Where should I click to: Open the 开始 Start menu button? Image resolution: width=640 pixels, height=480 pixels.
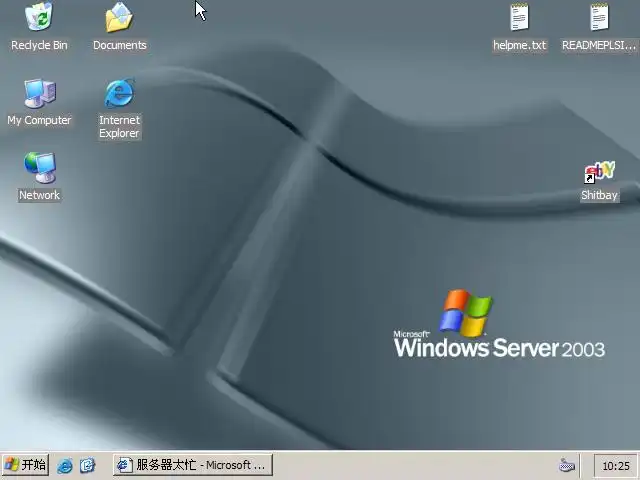[25, 464]
